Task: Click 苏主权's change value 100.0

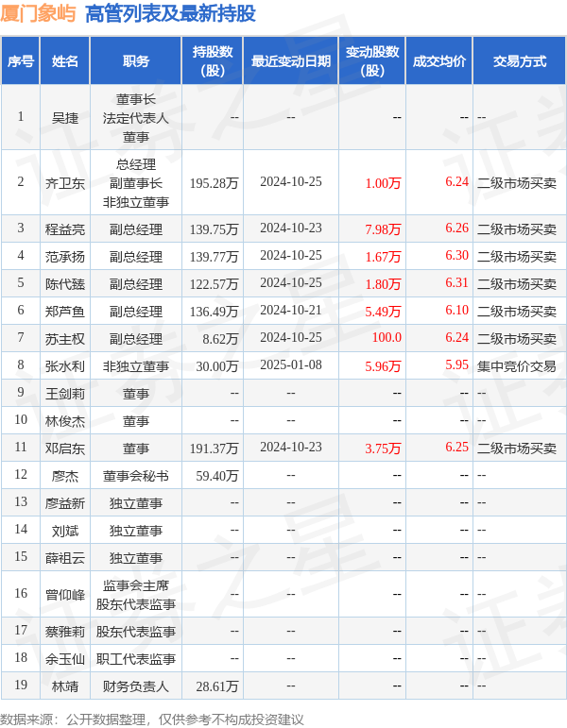Action: tap(386, 338)
